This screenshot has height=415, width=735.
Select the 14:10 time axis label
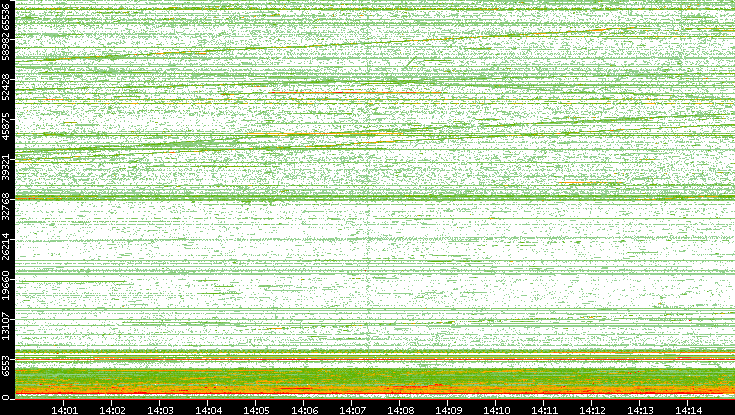pos(496,411)
